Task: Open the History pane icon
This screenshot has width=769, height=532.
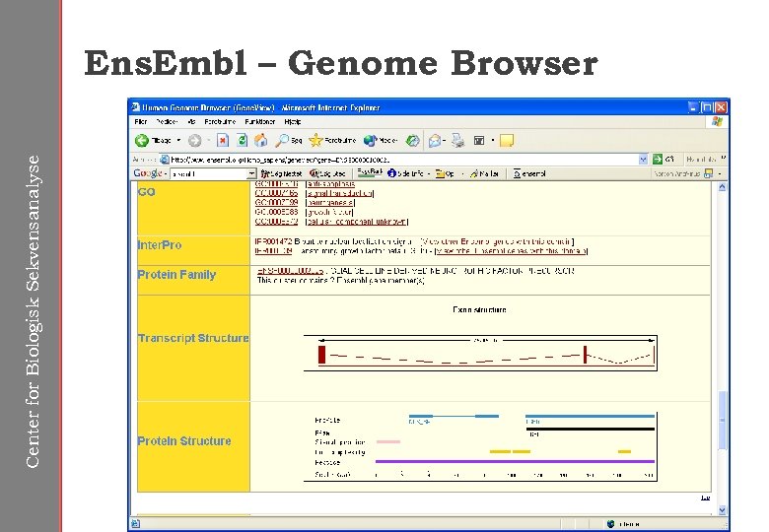Action: coord(412,141)
